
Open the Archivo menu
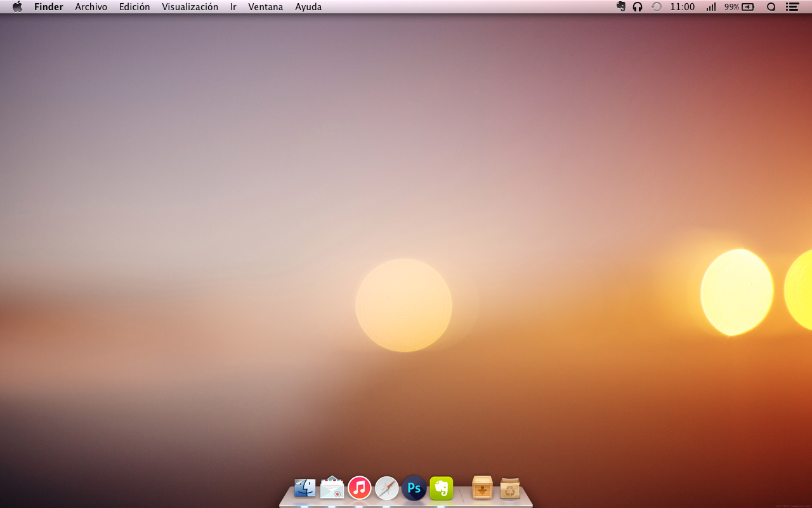pos(91,7)
